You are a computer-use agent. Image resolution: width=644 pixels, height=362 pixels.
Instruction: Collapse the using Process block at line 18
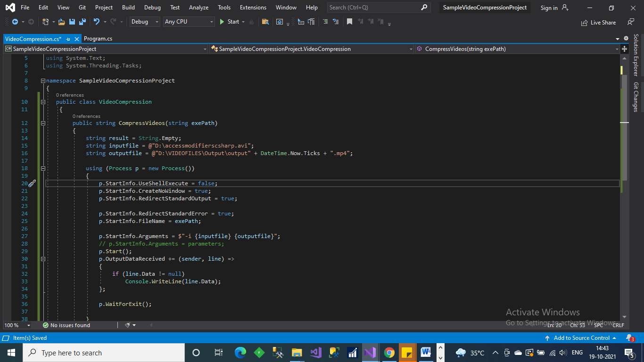coord(43,168)
